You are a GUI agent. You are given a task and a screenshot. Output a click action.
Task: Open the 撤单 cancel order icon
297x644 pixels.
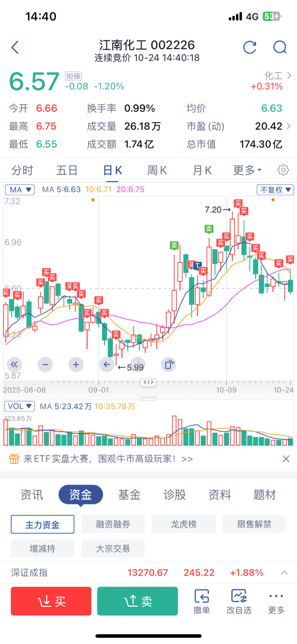coord(201,601)
